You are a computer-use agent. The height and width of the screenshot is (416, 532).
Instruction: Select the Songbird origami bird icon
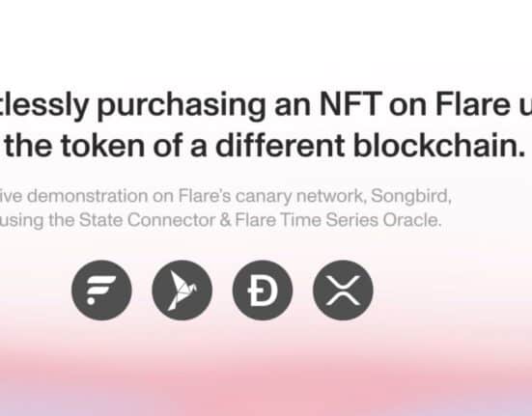tap(182, 291)
